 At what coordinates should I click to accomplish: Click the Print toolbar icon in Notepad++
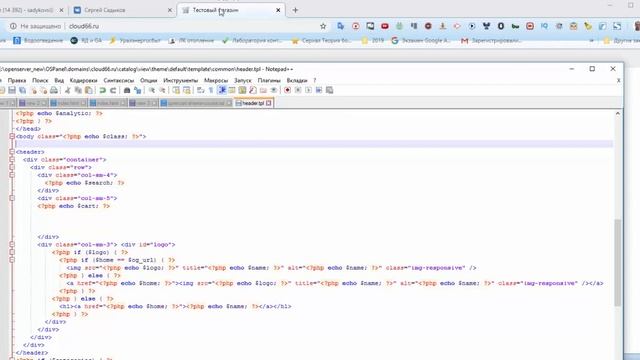[53, 90]
